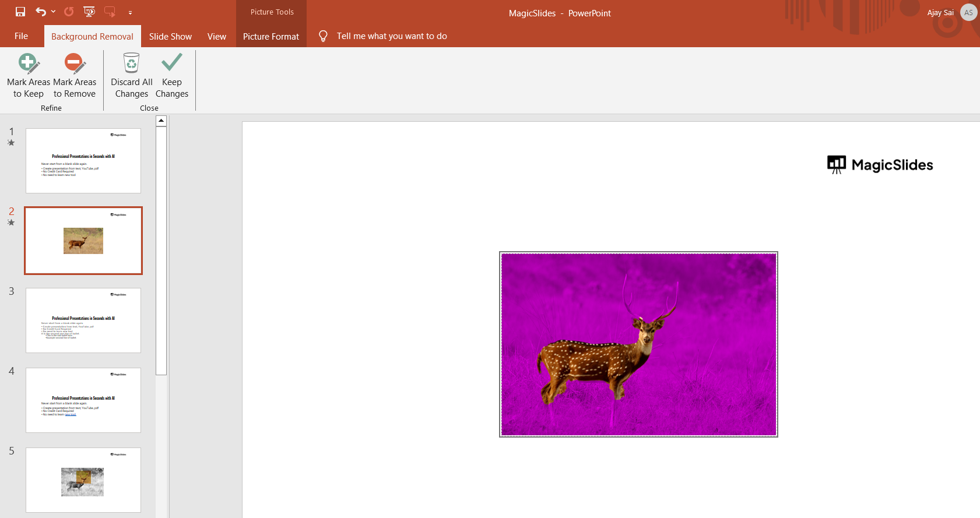
Task: Start slideshow from beginning icon
Action: pos(89,12)
